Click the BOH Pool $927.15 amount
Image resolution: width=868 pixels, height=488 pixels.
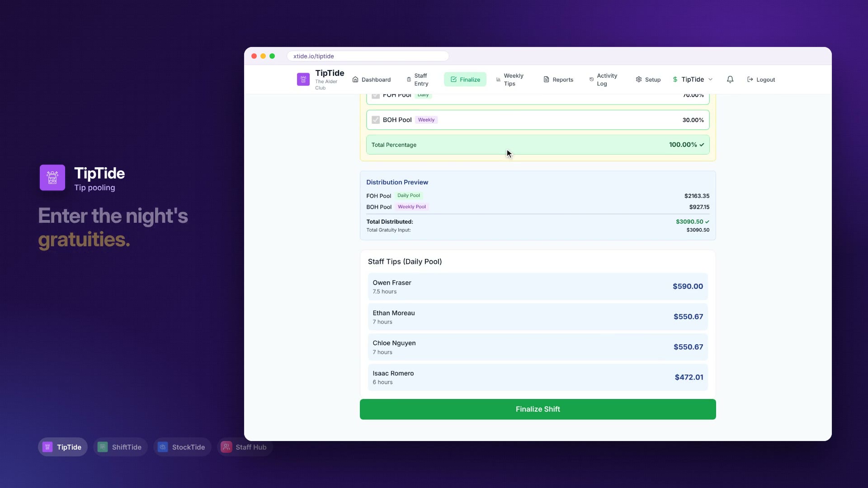point(699,207)
